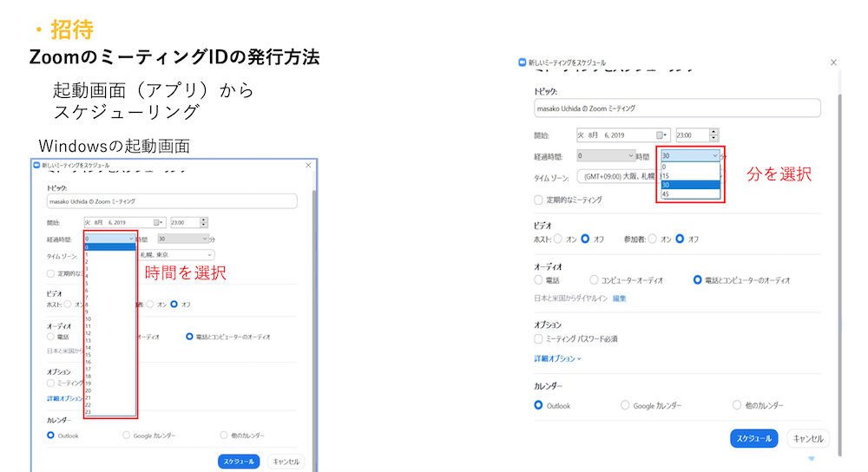
Task: Tick meeting password required checkbox in right dialog
Action: click(538, 338)
